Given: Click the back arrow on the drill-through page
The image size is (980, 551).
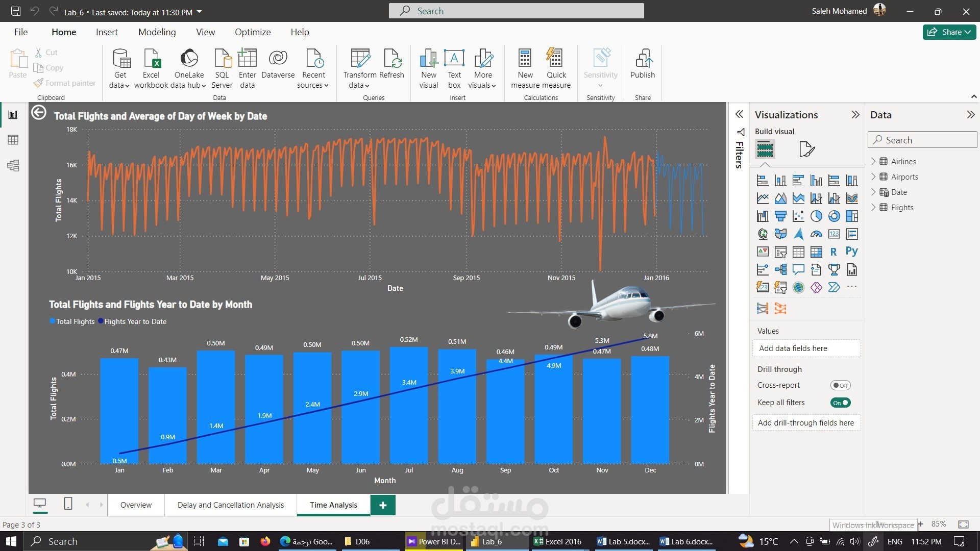Looking at the screenshot, I should tap(39, 113).
